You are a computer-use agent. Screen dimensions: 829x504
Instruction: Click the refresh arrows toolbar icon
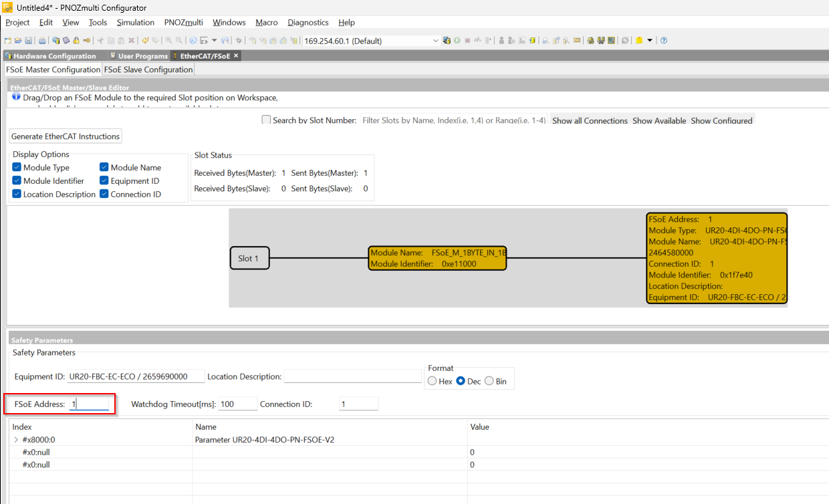click(625, 40)
